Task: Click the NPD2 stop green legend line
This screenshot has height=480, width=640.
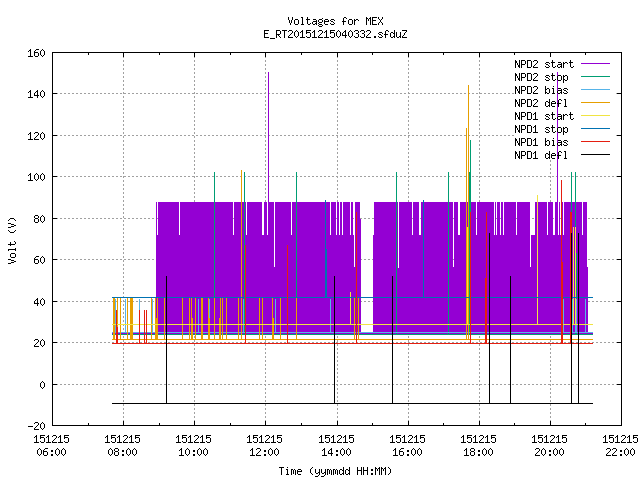Action: [595, 77]
